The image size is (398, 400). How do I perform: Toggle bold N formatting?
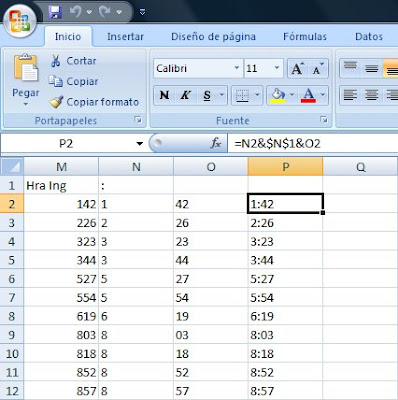click(x=164, y=95)
